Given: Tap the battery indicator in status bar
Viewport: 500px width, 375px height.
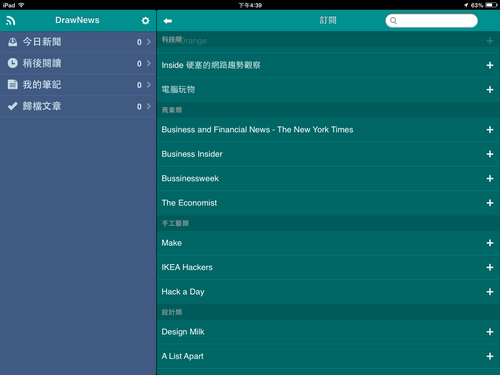Looking at the screenshot, I should click(491, 5).
